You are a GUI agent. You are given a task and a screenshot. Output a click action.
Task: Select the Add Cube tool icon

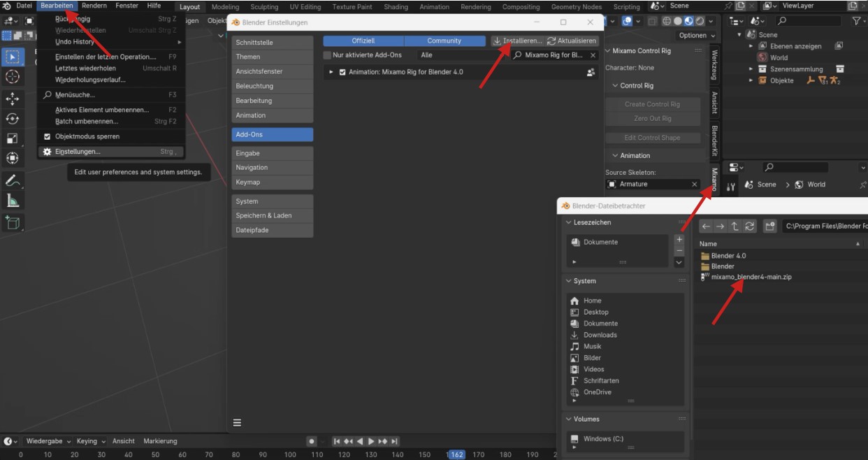[13, 222]
